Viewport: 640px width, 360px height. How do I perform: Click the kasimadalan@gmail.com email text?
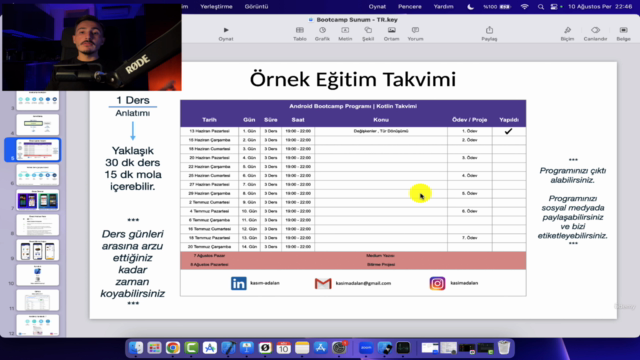point(363,283)
